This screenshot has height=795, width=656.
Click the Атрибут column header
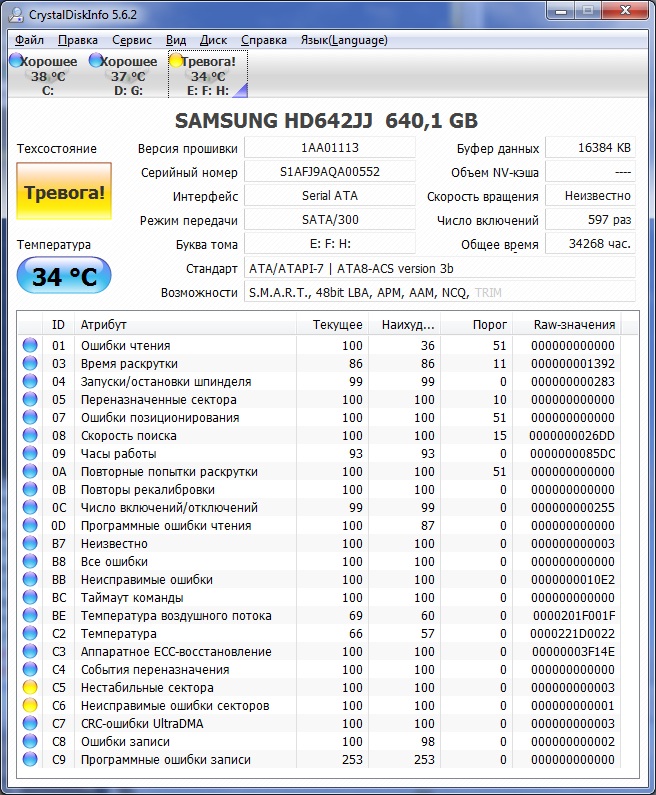[185, 324]
